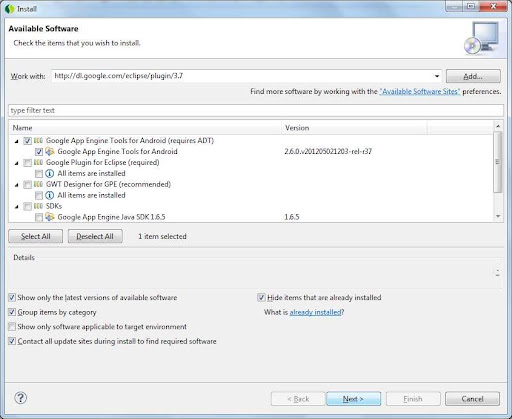Toggle Hide items that are already installed
The height and width of the screenshot is (419, 512).
pos(261,297)
